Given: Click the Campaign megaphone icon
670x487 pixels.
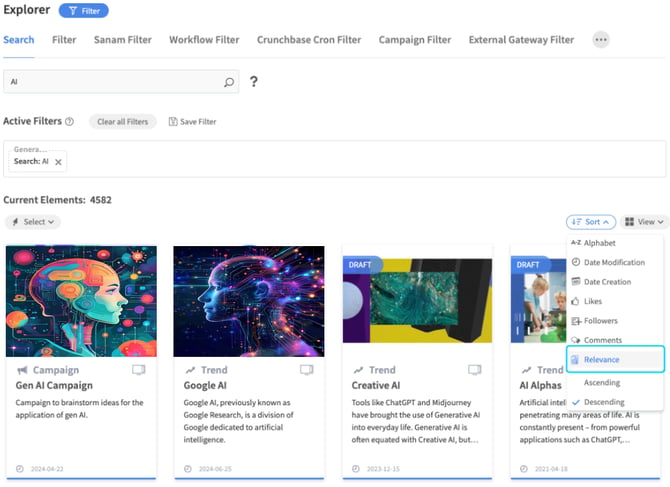Looking at the screenshot, I should click(22, 370).
